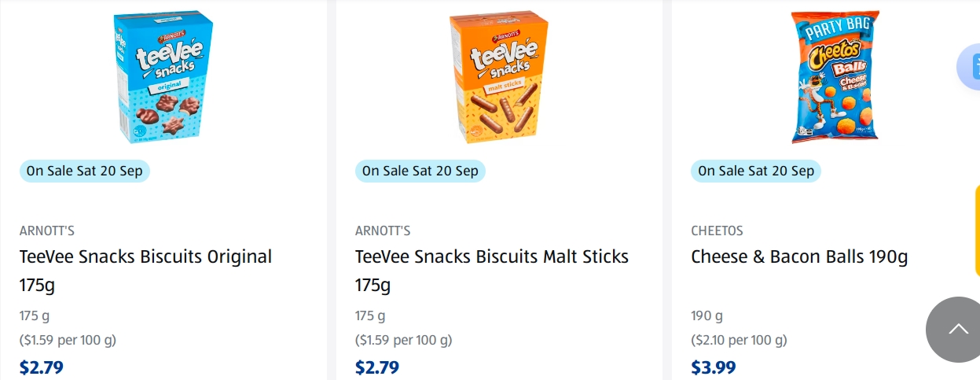
Task: Click the 190 g weight text
Action: click(707, 316)
